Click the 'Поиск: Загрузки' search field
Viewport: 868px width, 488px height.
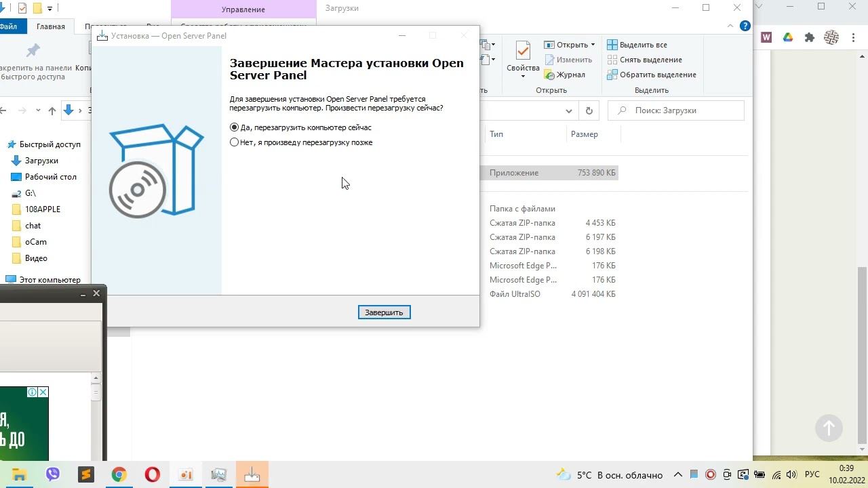click(676, 110)
